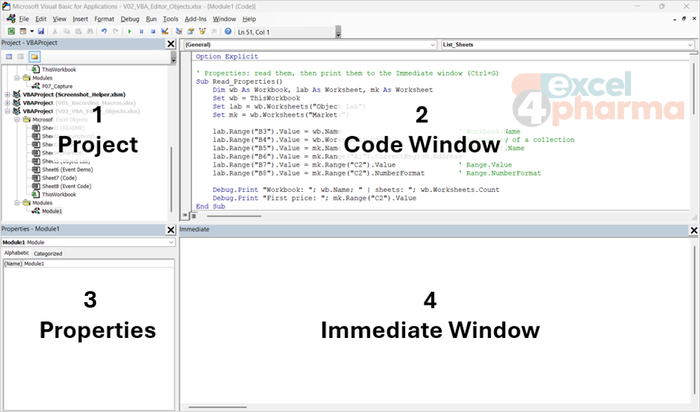Click the View Object icon in Project panel

21,57
